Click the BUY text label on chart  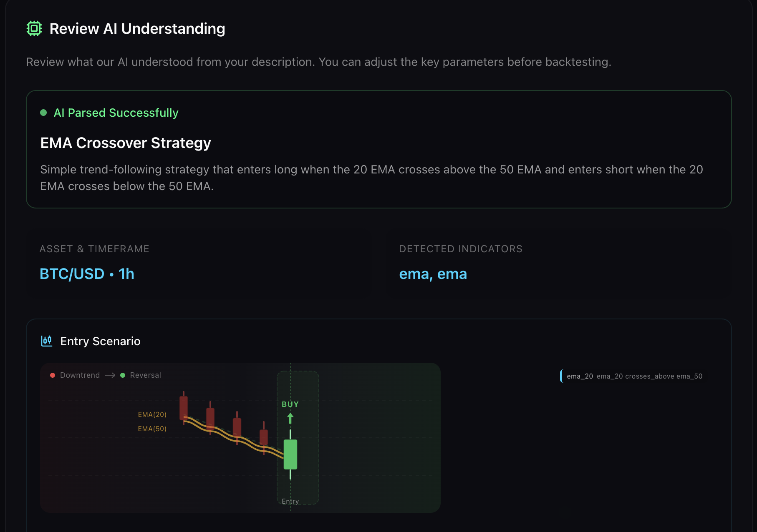(x=290, y=404)
